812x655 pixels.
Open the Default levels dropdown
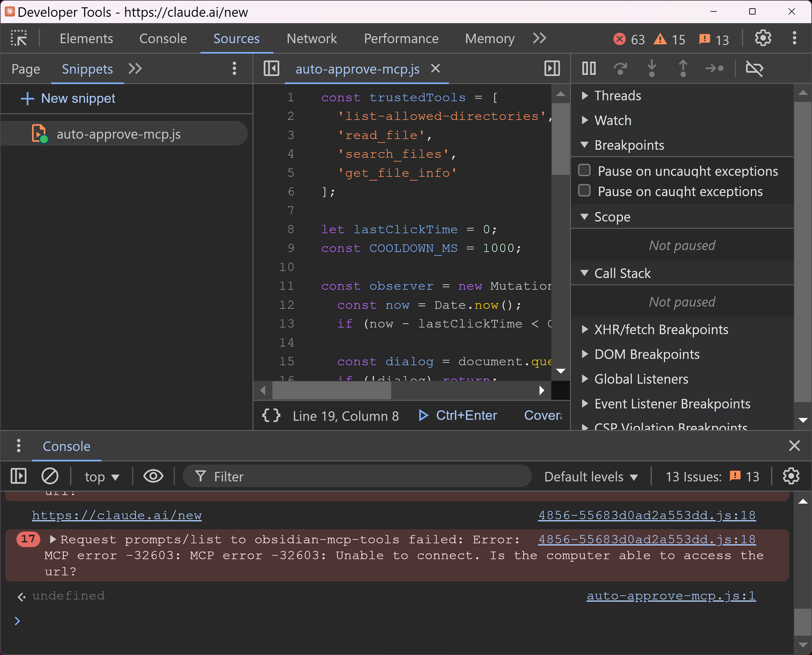591,477
